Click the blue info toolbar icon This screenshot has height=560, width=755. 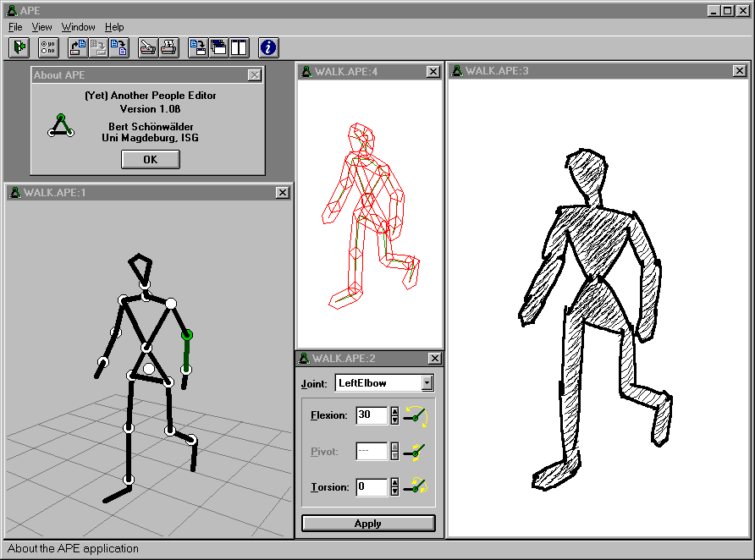point(268,47)
